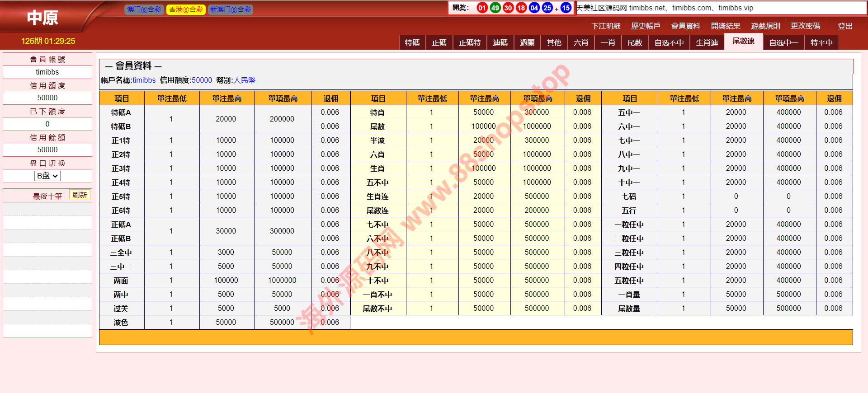
Task: Select the 尾數連 tab
Action: (743, 41)
